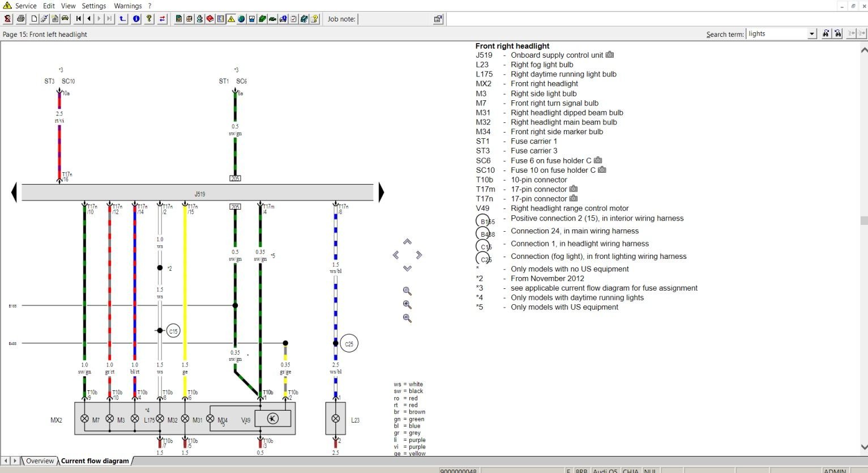This screenshot has width=868, height=473.
Task: Jump to the first page navigation icon
Action: (x=79, y=19)
